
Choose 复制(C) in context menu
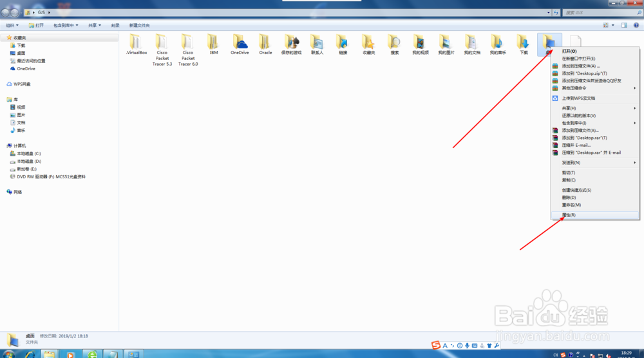pos(595,180)
